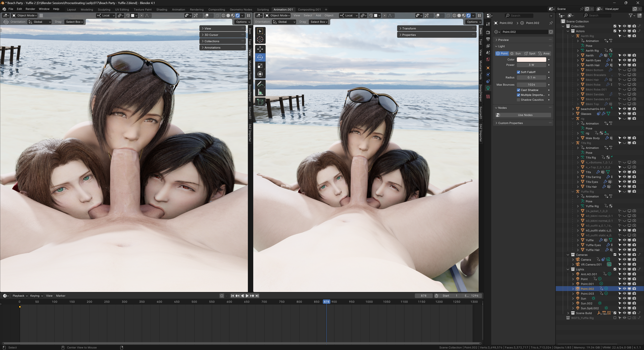
Task: Click the fake user shield beside Point.002
Action: [551, 32]
